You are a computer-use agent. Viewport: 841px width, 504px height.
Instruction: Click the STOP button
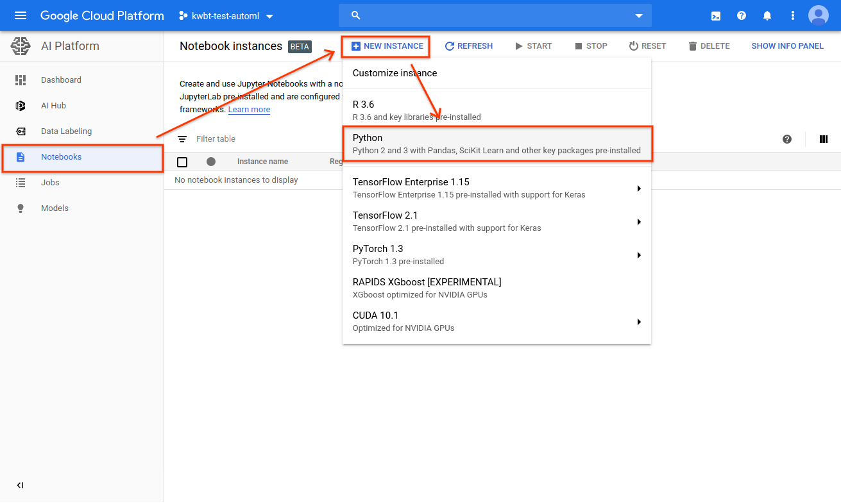pos(591,46)
